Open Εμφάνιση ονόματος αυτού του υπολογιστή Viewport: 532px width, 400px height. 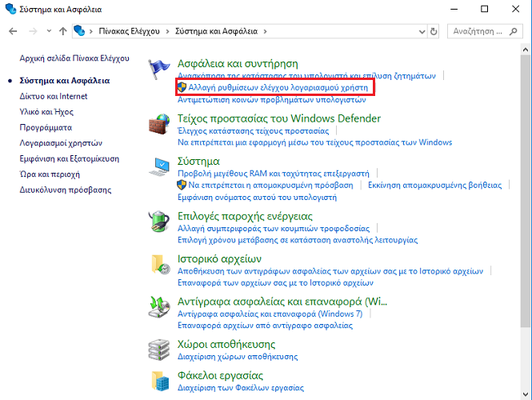coord(257,198)
